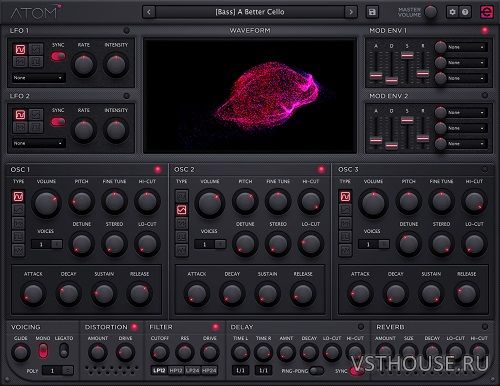Select sine waveform in LFO 1
The width and height of the screenshot is (500, 386).
pos(20,49)
